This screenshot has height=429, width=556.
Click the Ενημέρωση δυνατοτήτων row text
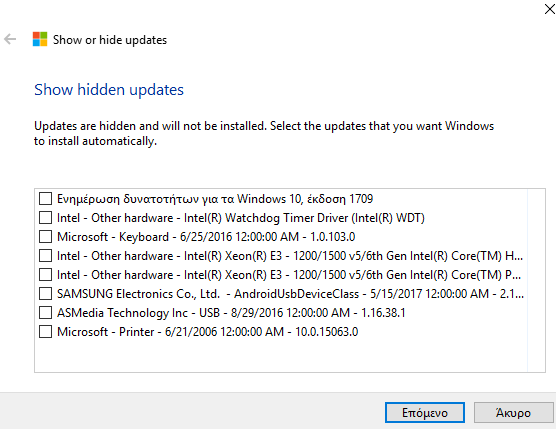point(215,199)
